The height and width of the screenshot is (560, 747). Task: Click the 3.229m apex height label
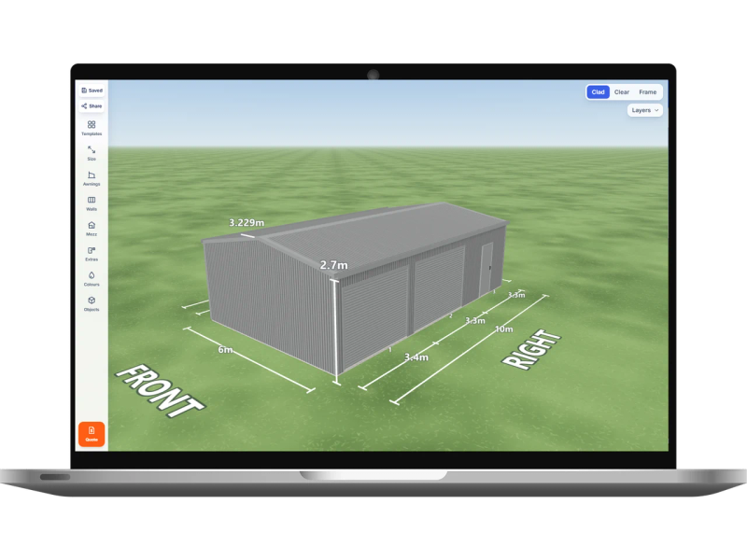click(247, 222)
